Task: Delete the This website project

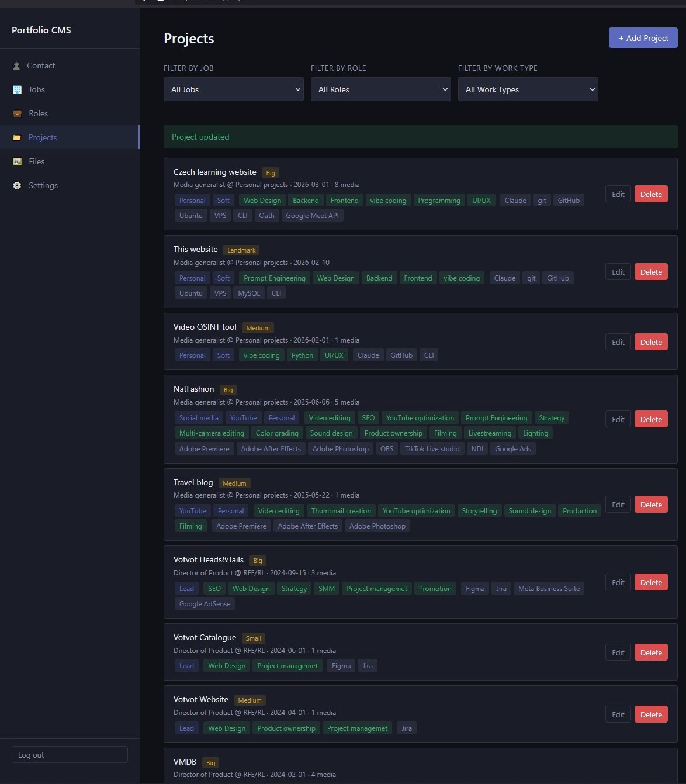Action: [x=651, y=272]
